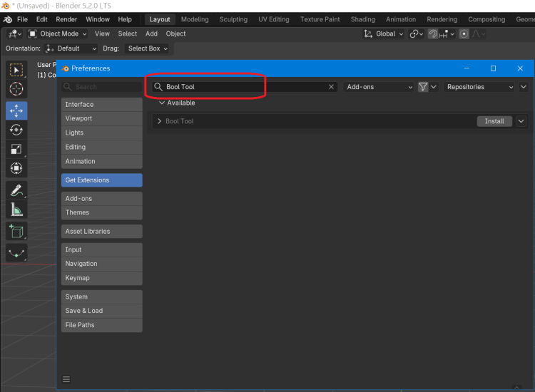Open the viewport Select menu
The height and width of the screenshot is (392, 535).
coord(127,33)
